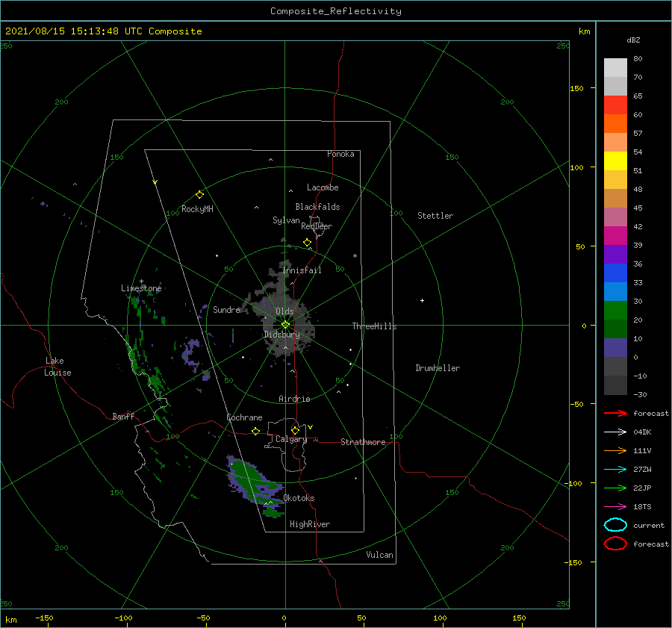Click the white plus marker north of Drumheller
The height and width of the screenshot is (628, 672).
pyautogui.click(x=422, y=300)
